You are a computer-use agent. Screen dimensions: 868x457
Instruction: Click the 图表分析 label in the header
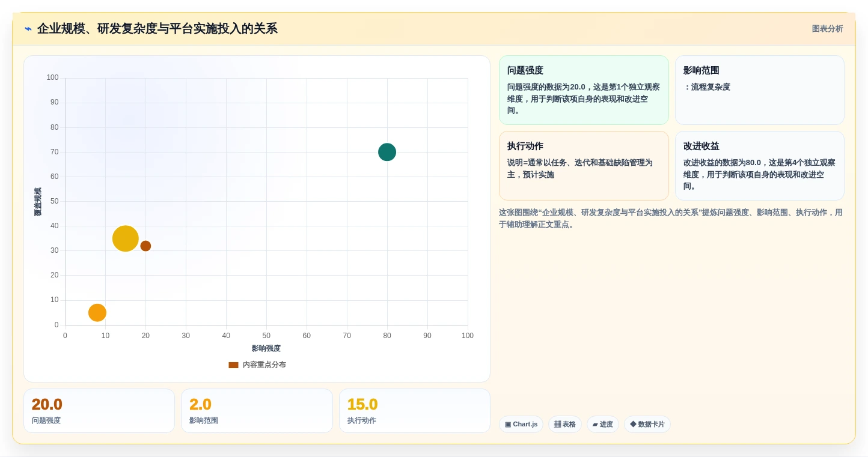click(827, 29)
